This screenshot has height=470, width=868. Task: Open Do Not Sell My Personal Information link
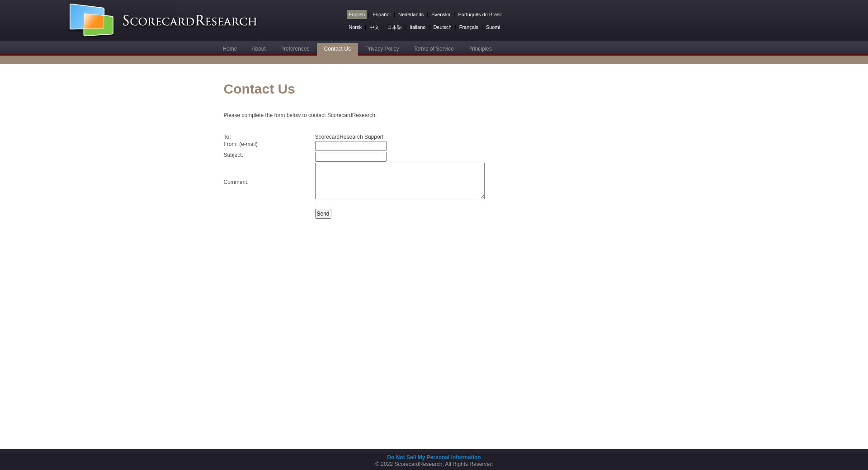coord(434,457)
